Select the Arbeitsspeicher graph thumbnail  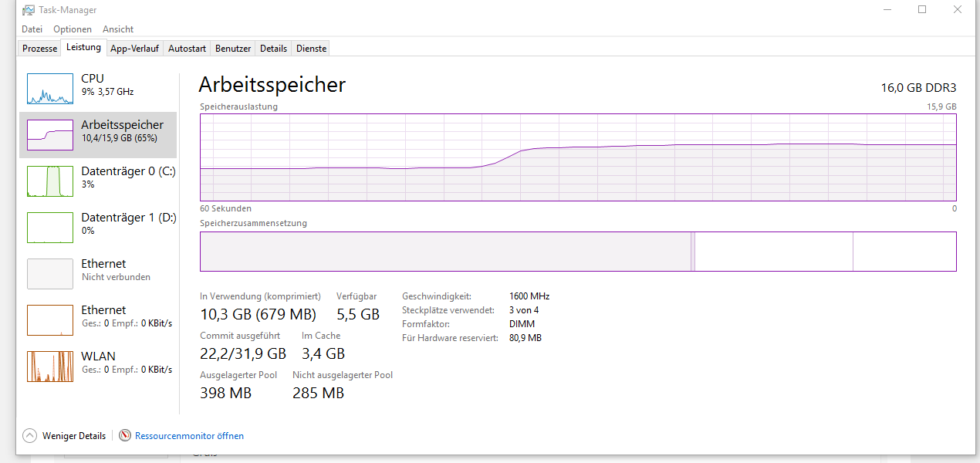tap(50, 135)
